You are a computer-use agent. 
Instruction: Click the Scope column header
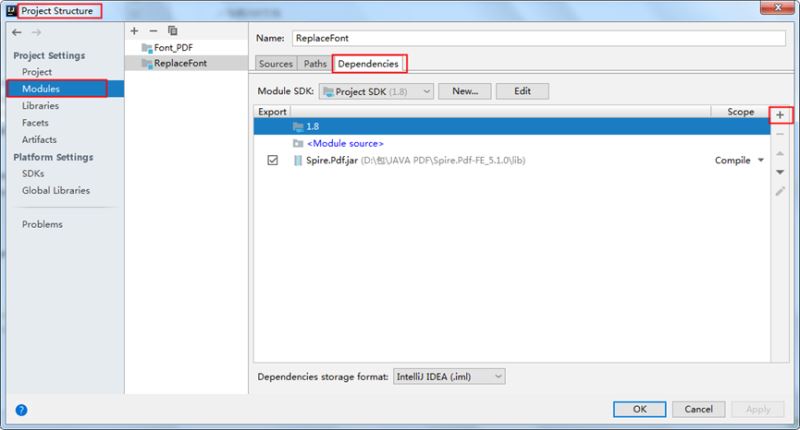740,112
